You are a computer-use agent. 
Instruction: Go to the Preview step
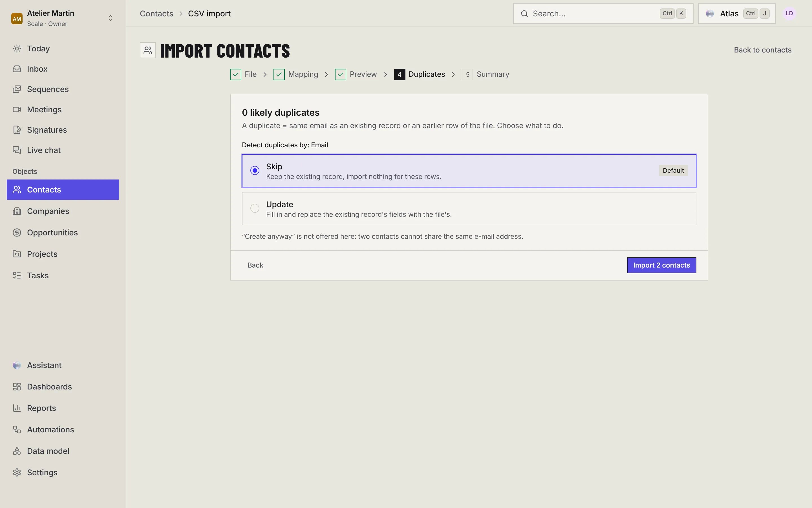click(x=356, y=74)
